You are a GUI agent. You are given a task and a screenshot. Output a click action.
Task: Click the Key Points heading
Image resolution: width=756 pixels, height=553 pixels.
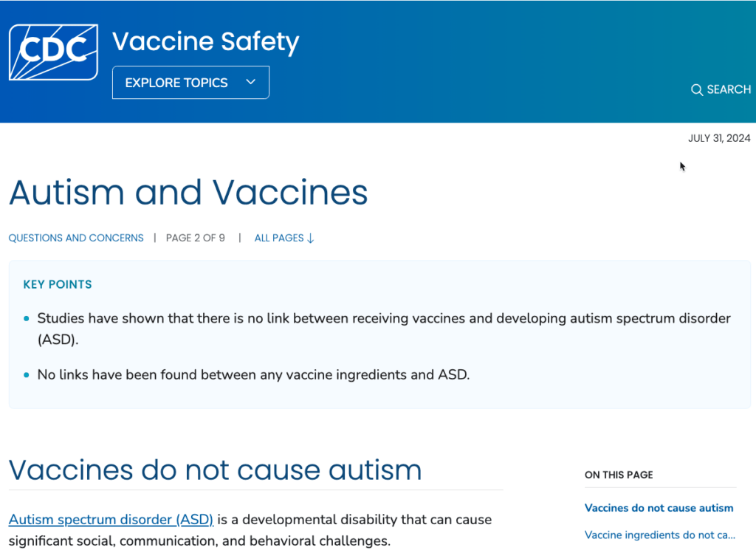(58, 284)
